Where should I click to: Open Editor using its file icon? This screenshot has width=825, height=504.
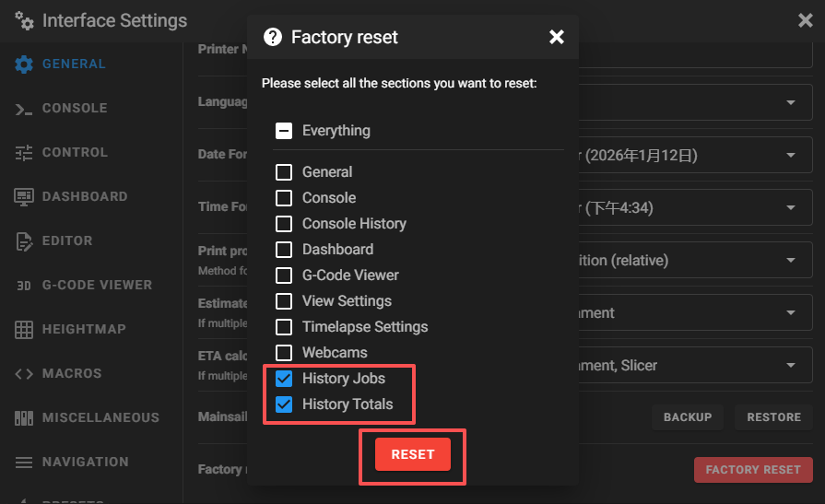point(24,241)
